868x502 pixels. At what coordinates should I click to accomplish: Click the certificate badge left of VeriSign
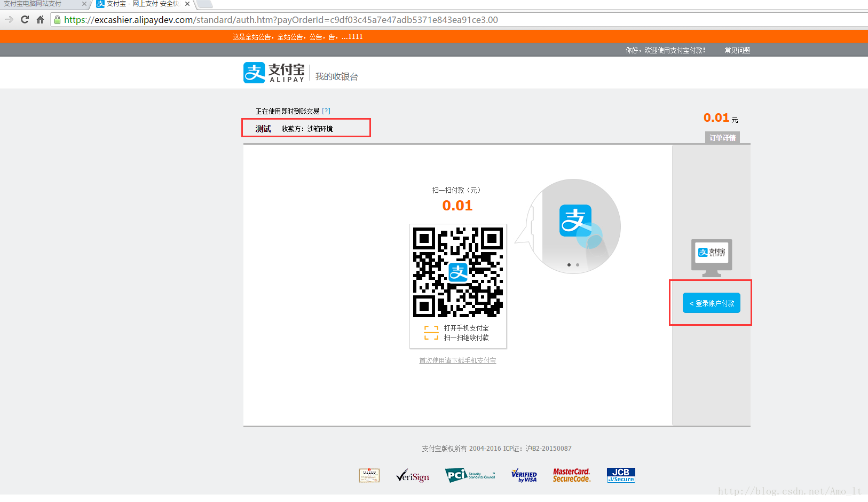pos(369,475)
